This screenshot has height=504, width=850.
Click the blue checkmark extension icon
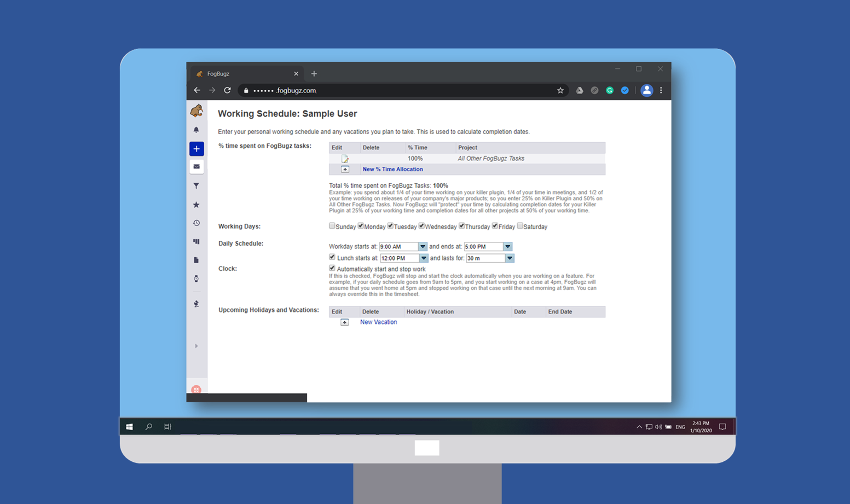click(625, 90)
